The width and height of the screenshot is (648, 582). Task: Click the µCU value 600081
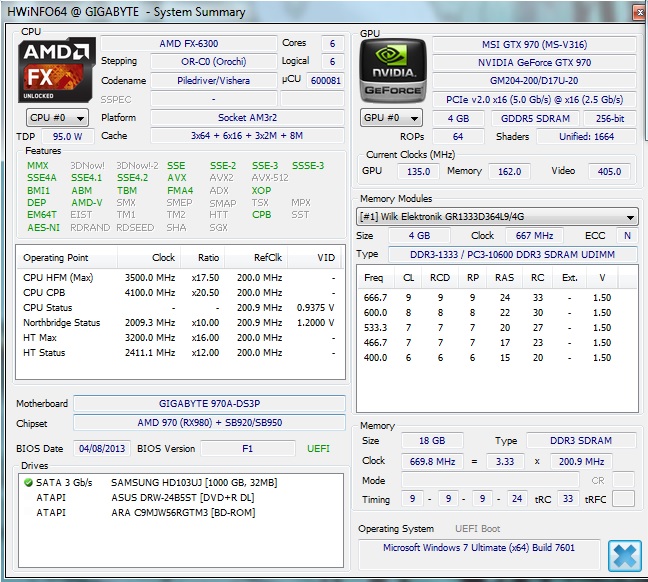click(x=326, y=80)
